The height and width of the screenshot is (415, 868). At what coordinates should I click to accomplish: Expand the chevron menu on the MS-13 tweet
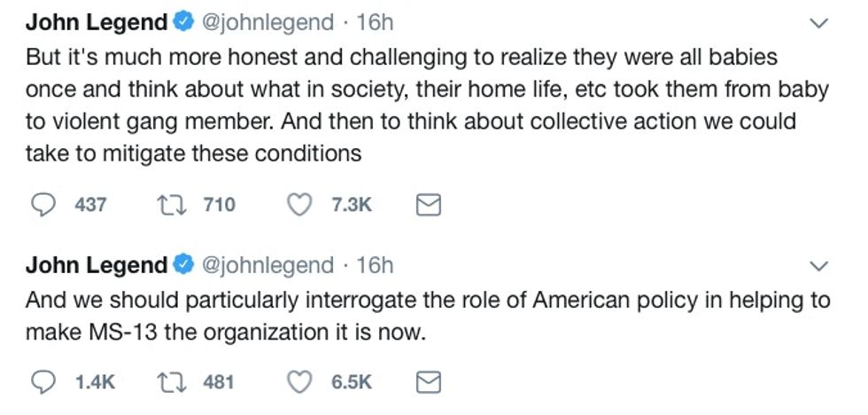point(821,265)
